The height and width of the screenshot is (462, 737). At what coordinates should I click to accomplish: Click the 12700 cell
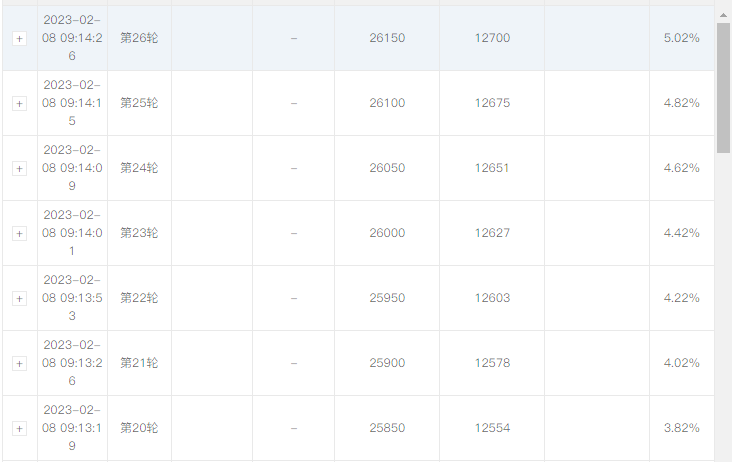click(492, 38)
